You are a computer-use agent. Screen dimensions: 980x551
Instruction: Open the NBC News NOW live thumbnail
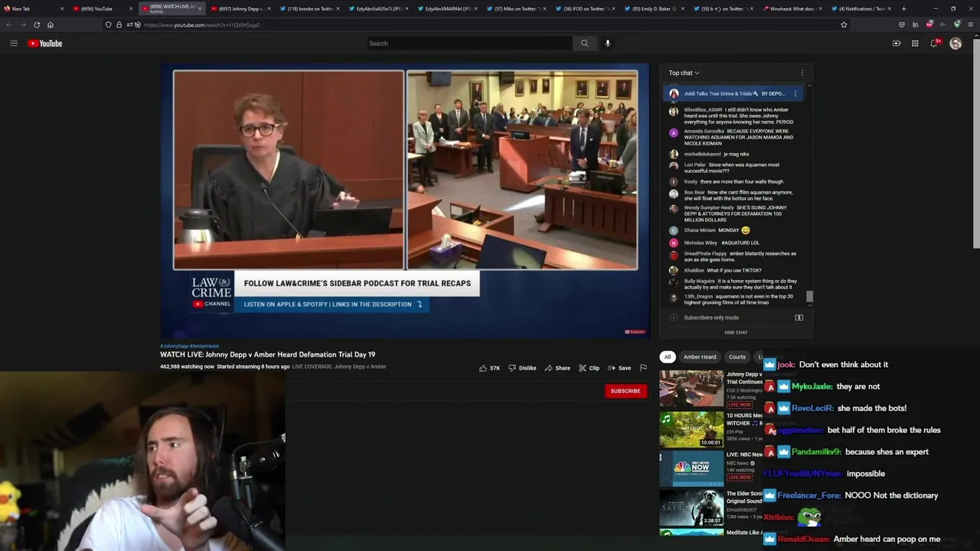coord(691,468)
